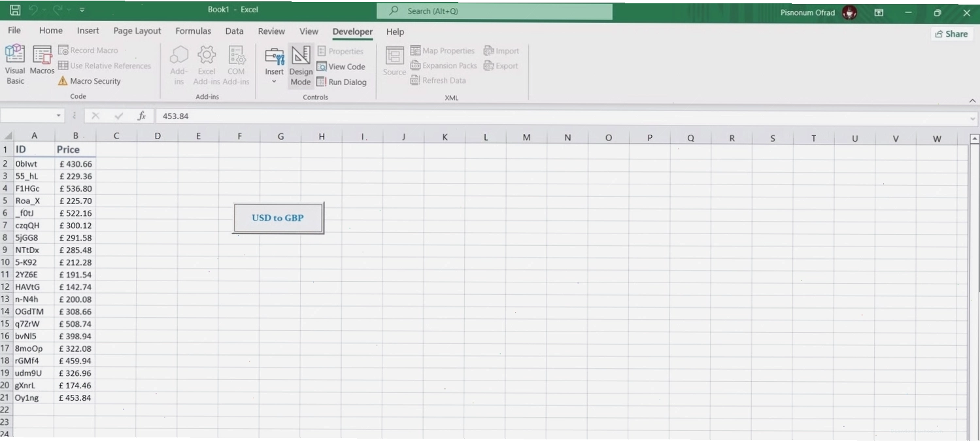Select cell with £ 453.84
Viewport: 980px width, 442px height.
(x=75, y=398)
